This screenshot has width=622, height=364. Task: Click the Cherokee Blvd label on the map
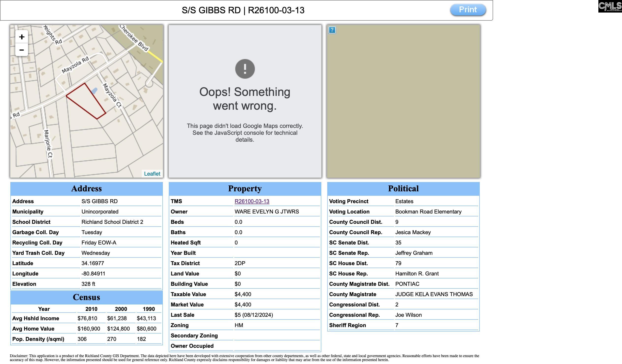click(x=134, y=38)
